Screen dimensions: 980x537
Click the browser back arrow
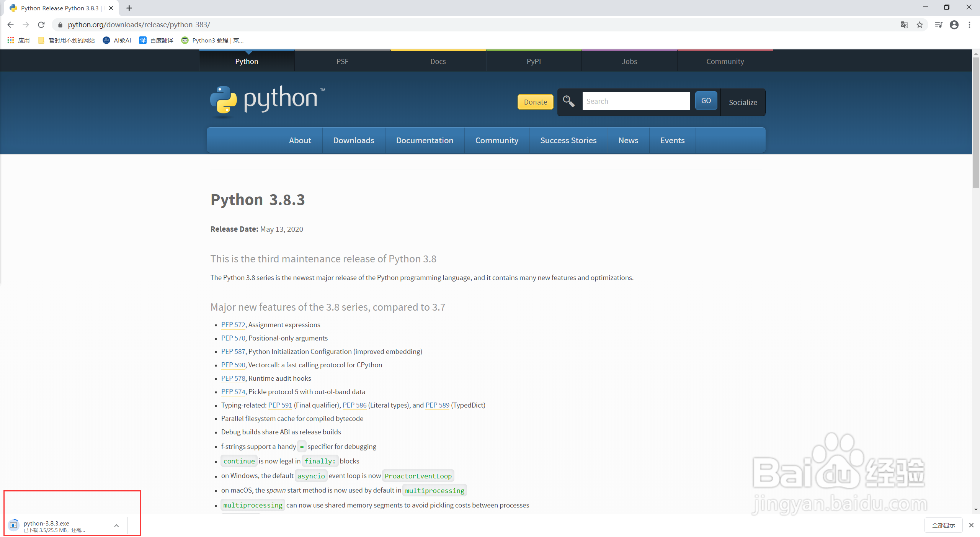tap(10, 25)
